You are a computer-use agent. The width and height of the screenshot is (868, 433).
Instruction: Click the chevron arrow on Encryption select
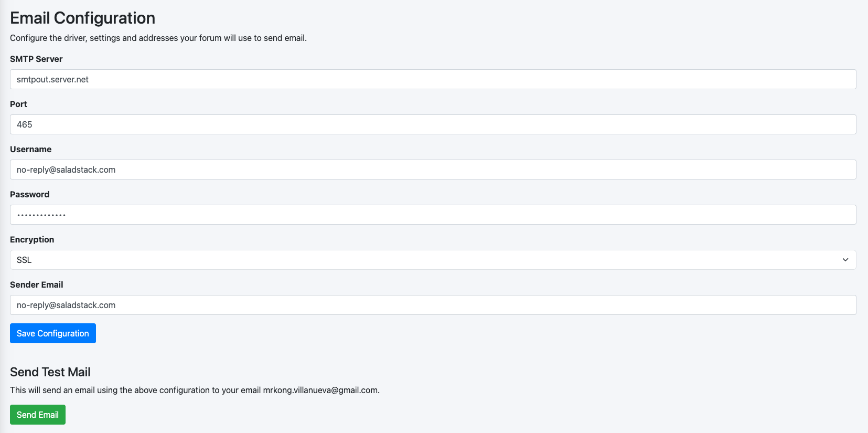[x=845, y=260]
